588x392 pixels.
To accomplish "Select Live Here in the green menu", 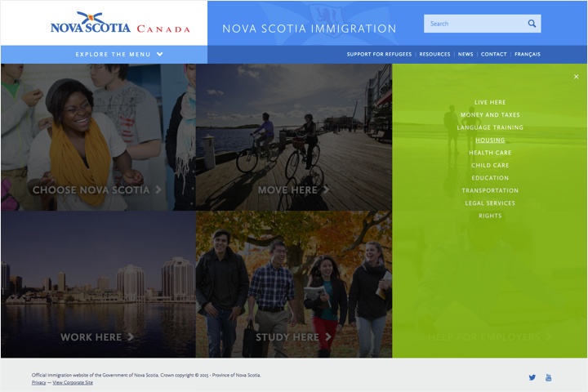I will (x=490, y=102).
